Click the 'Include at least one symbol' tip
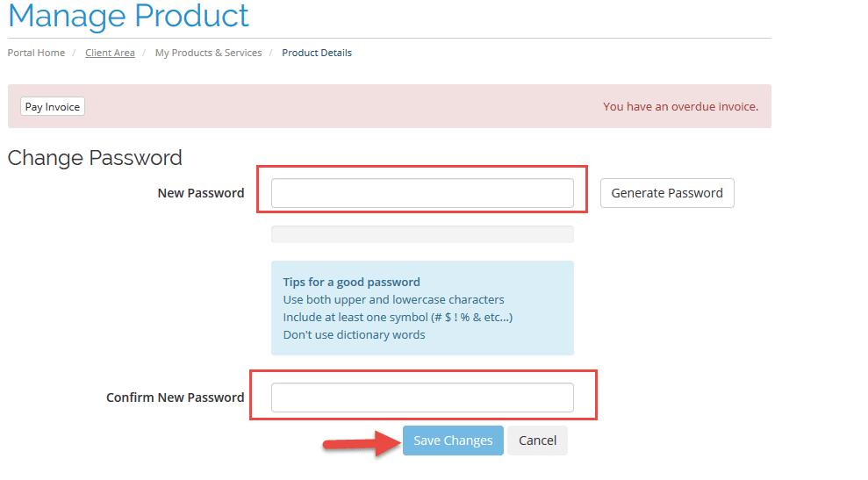868x480 pixels. point(397,317)
